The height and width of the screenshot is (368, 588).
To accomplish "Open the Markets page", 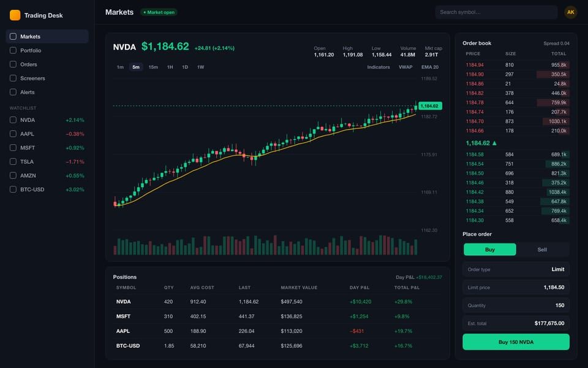I will click(x=47, y=36).
